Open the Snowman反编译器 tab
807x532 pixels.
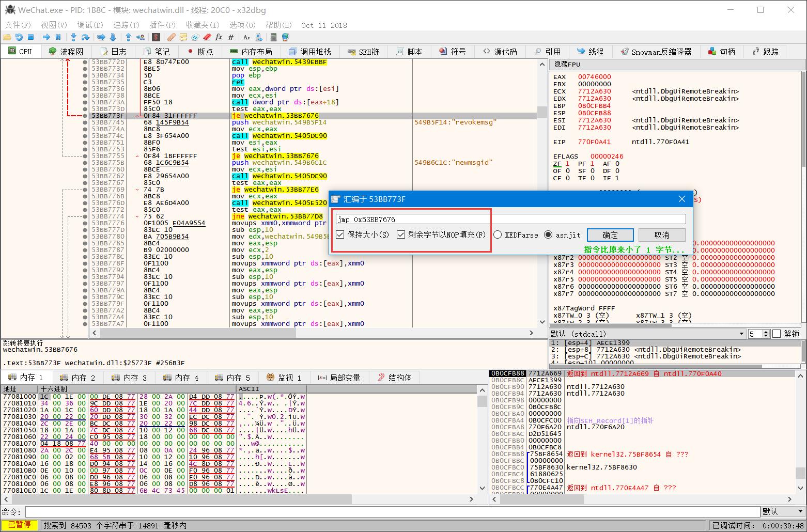click(x=656, y=52)
